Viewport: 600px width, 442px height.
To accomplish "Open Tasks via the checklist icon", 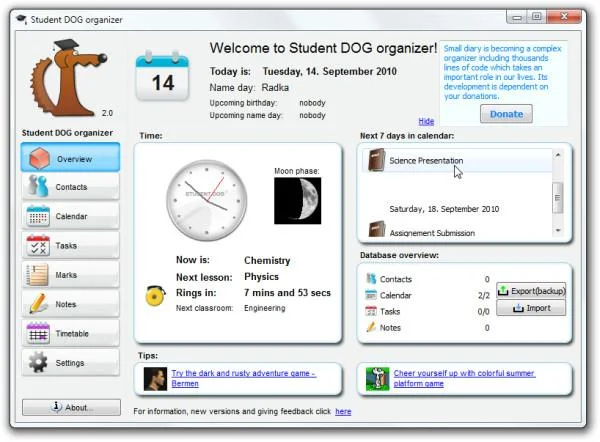I will point(38,245).
